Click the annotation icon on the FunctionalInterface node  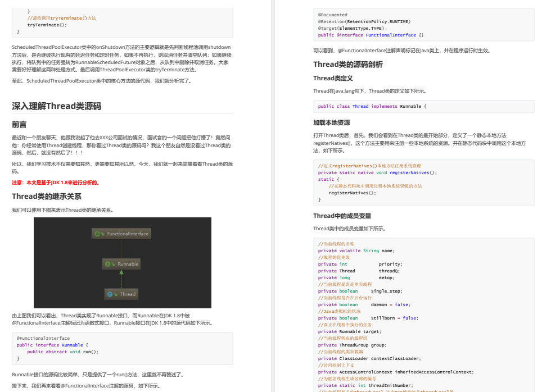(x=97, y=233)
